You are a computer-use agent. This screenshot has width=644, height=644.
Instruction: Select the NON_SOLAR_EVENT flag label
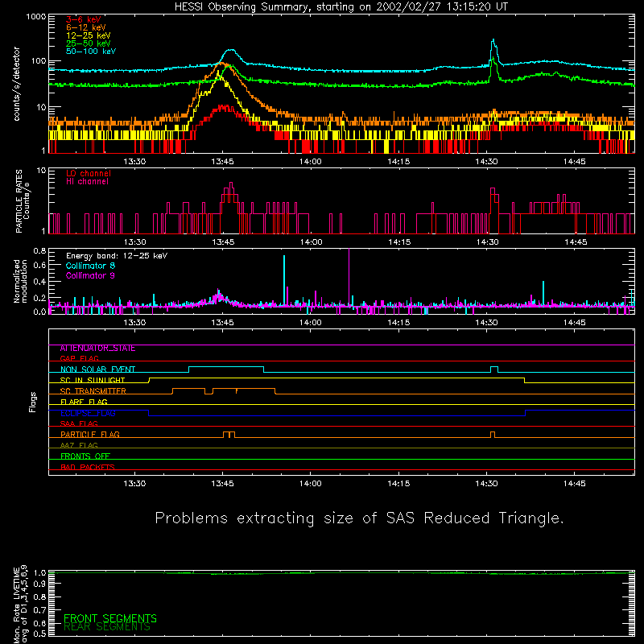97,369
